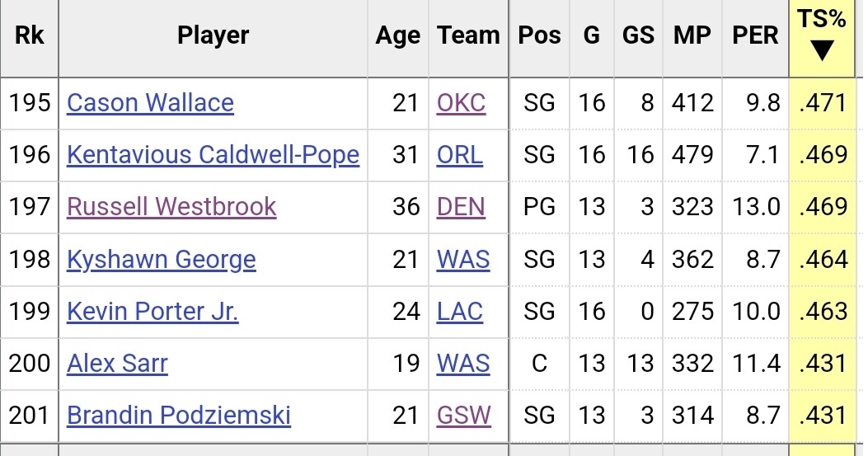Viewport: 868px width, 456px height.
Task: Click the Rk column header
Action: pos(29,35)
